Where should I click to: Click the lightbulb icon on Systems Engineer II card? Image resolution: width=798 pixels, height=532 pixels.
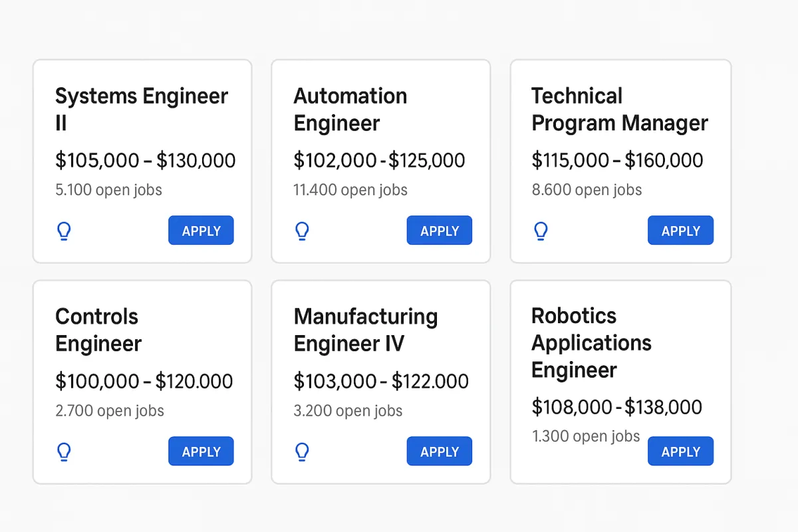click(64, 231)
